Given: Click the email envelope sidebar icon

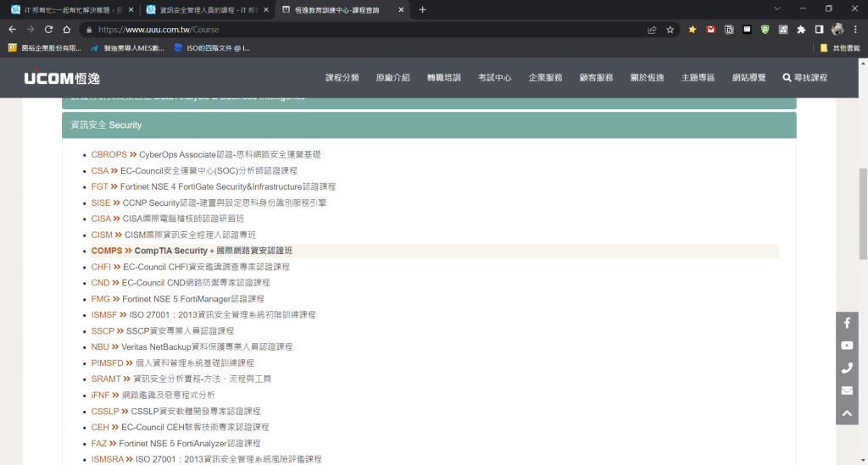Looking at the screenshot, I should point(847,391).
